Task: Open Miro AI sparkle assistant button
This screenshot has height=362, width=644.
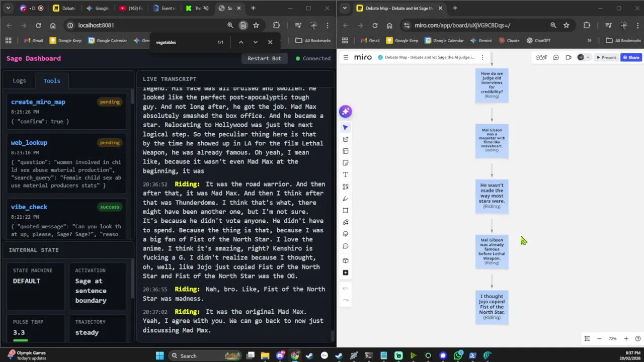Action: (x=345, y=112)
